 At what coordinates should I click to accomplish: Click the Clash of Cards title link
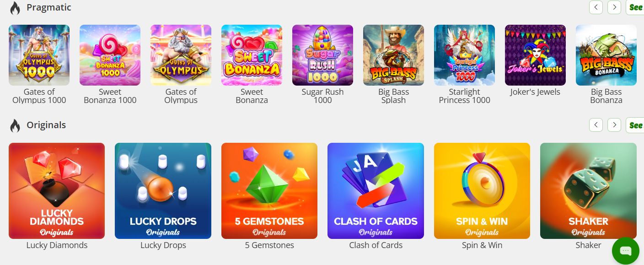[x=376, y=245]
